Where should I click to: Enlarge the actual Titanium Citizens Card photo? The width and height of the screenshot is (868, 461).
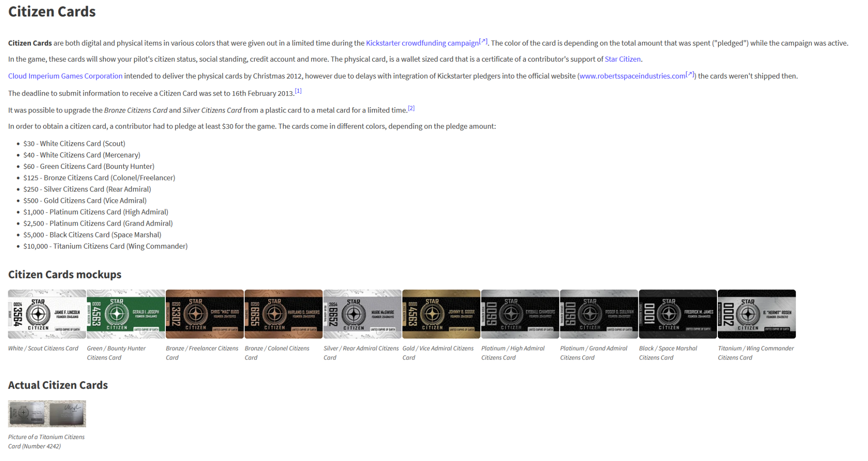[47, 413]
